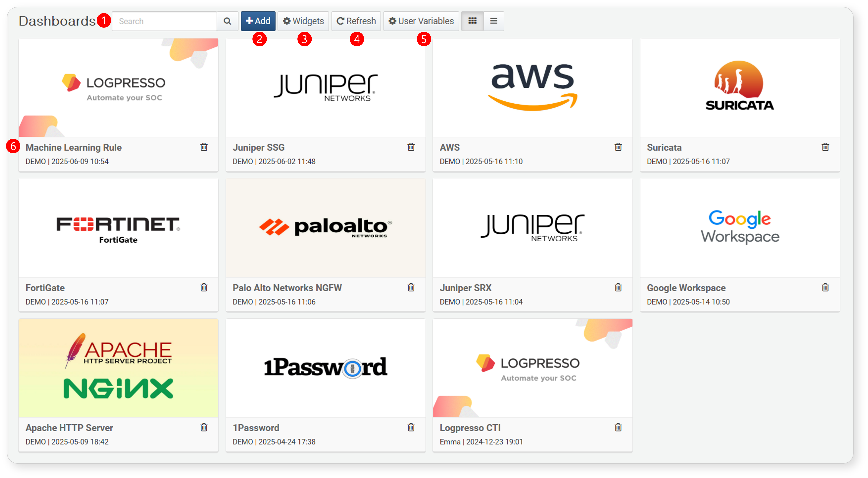
Task: Focus the dashboard Search field
Action: 164,21
